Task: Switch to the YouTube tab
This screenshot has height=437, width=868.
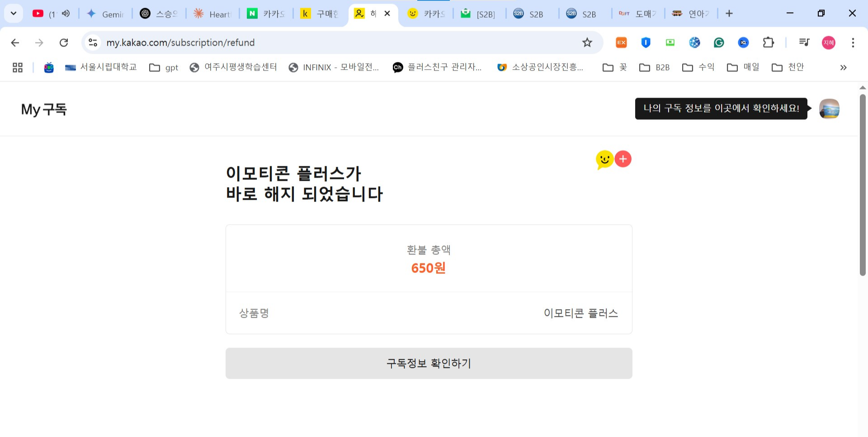Action: pos(45,14)
